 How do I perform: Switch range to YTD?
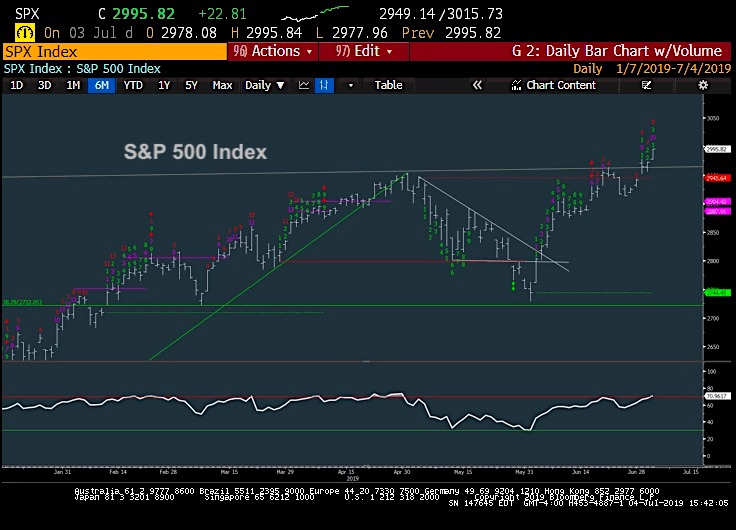click(x=132, y=85)
